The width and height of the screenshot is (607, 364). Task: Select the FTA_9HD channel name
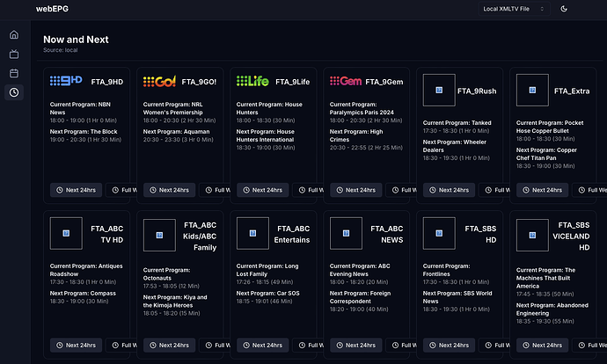point(106,82)
